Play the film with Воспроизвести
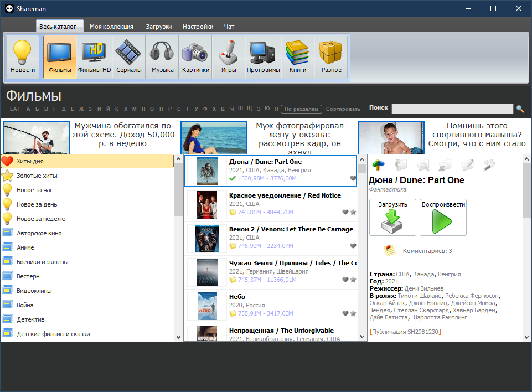This screenshot has height=392, width=532. (443, 217)
